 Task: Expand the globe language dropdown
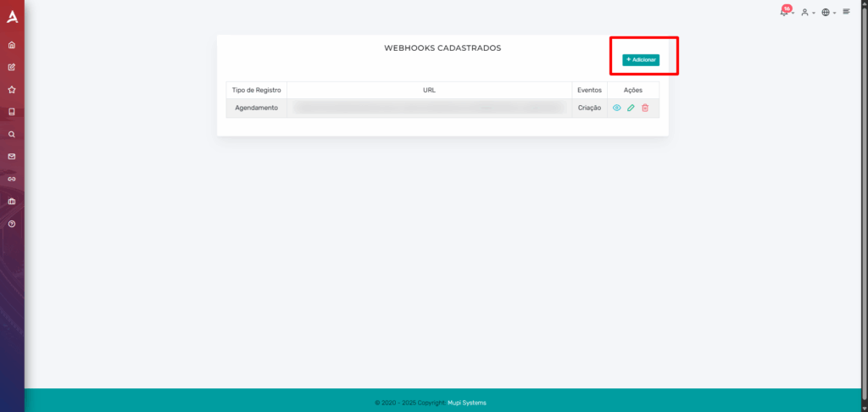(x=828, y=12)
